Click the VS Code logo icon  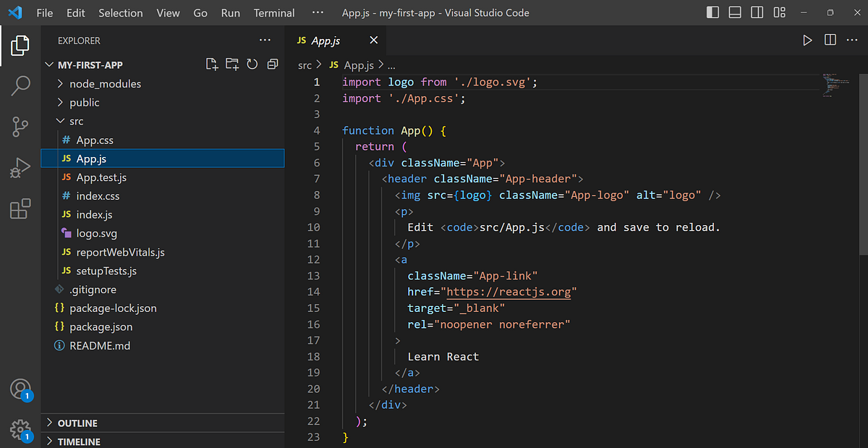pyautogui.click(x=15, y=12)
